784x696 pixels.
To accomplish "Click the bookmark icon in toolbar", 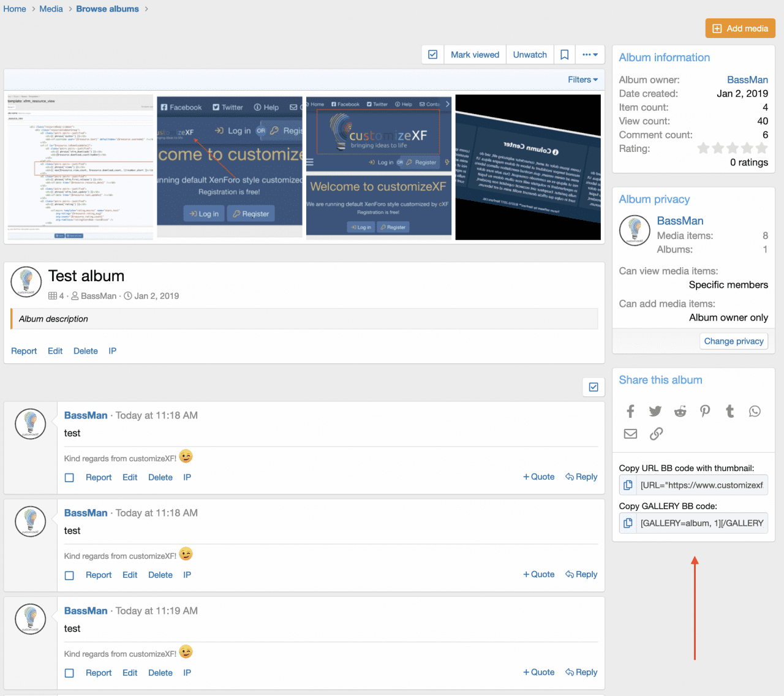I will pos(564,55).
